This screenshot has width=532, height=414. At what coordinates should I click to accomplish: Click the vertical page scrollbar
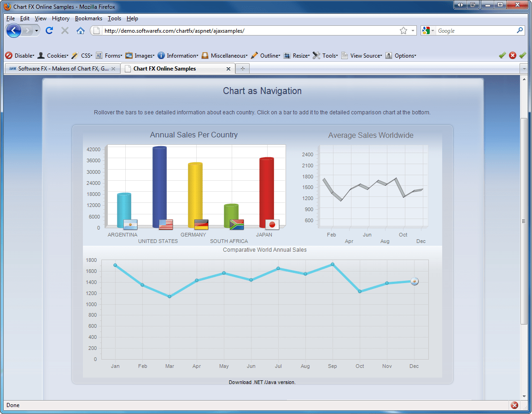524,220
